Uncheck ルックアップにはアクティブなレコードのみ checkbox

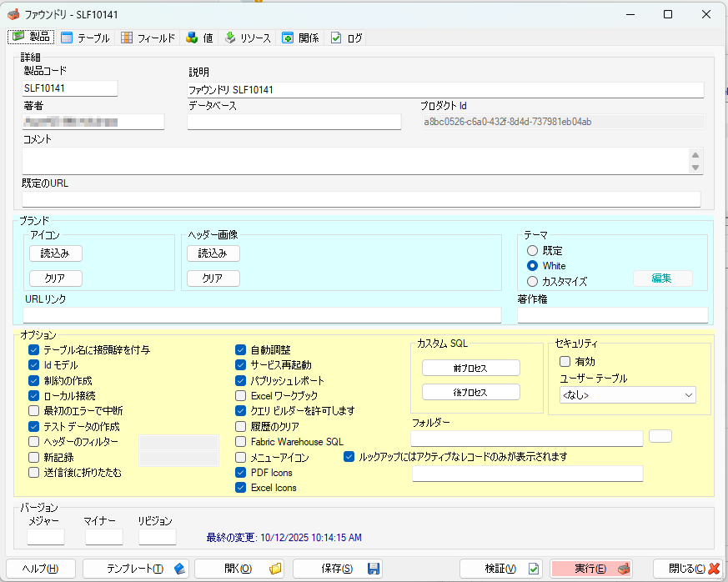[x=349, y=457]
